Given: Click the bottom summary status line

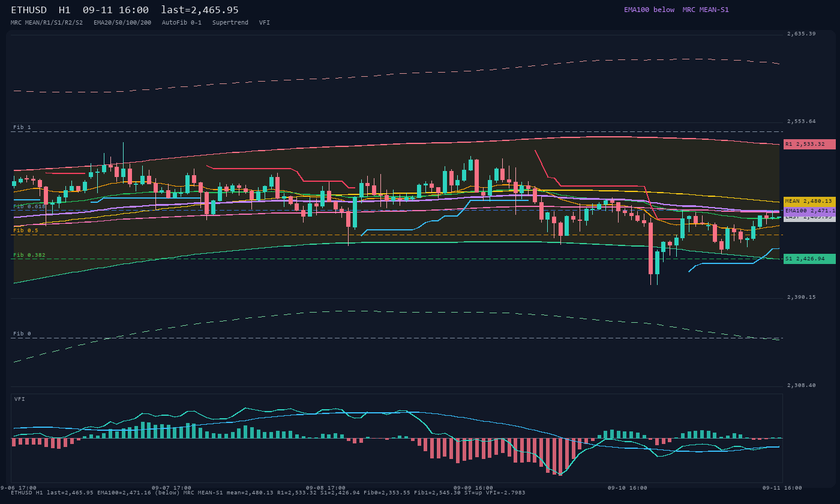Looking at the screenshot, I should [x=268, y=493].
